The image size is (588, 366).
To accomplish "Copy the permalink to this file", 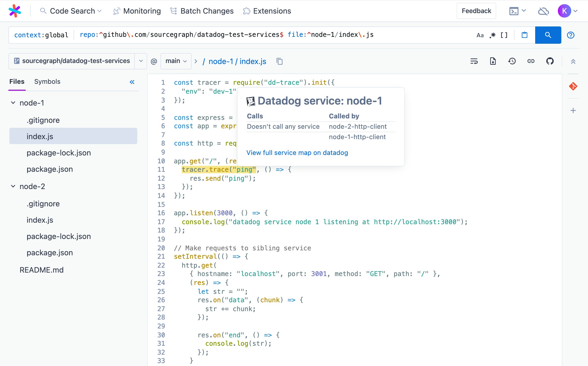I will pyautogui.click(x=531, y=61).
